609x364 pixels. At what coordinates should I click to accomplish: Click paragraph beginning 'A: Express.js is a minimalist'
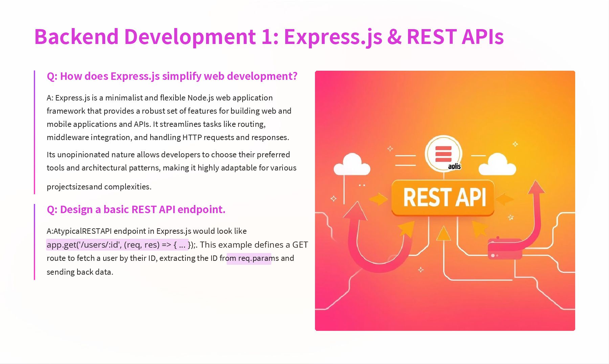click(169, 117)
